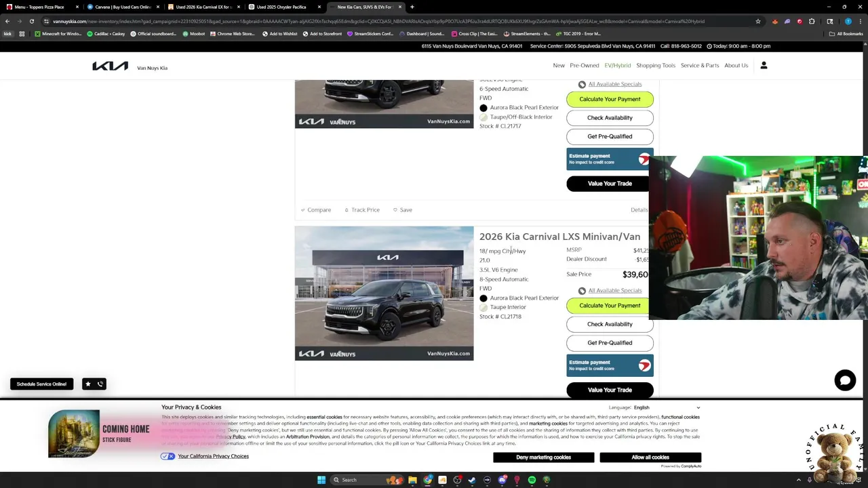Image resolution: width=868 pixels, height=488 pixels.
Task: Open the Windows Start menu
Action: pyautogui.click(x=321, y=480)
